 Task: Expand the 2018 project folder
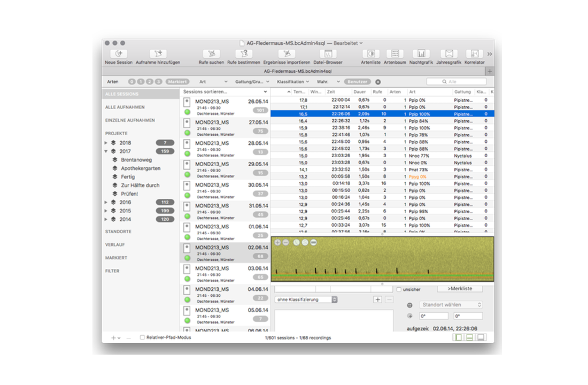point(106,143)
